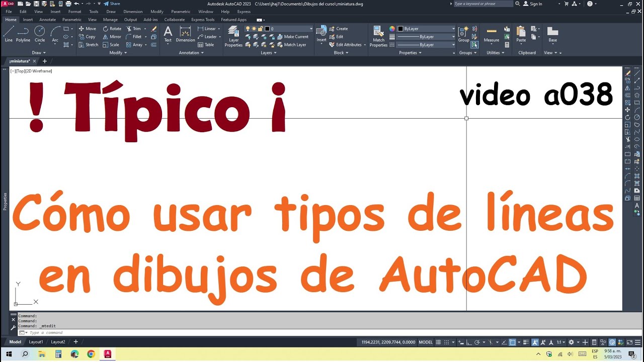This screenshot has width=644, height=362.
Task: Click the Group icon
Action: click(x=463, y=34)
